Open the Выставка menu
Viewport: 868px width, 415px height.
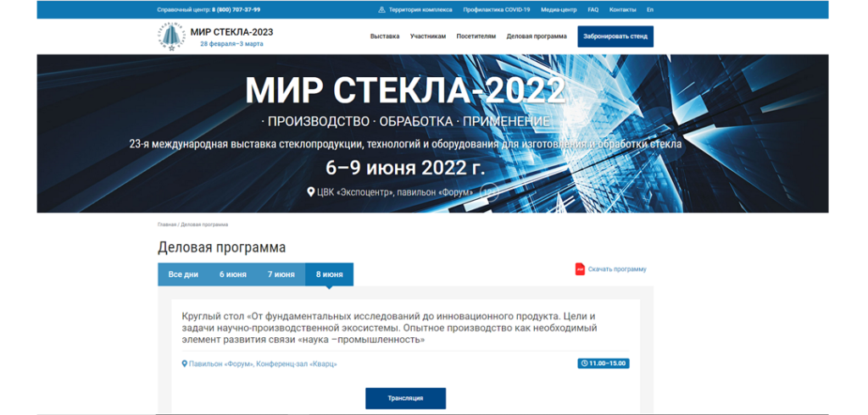(385, 36)
